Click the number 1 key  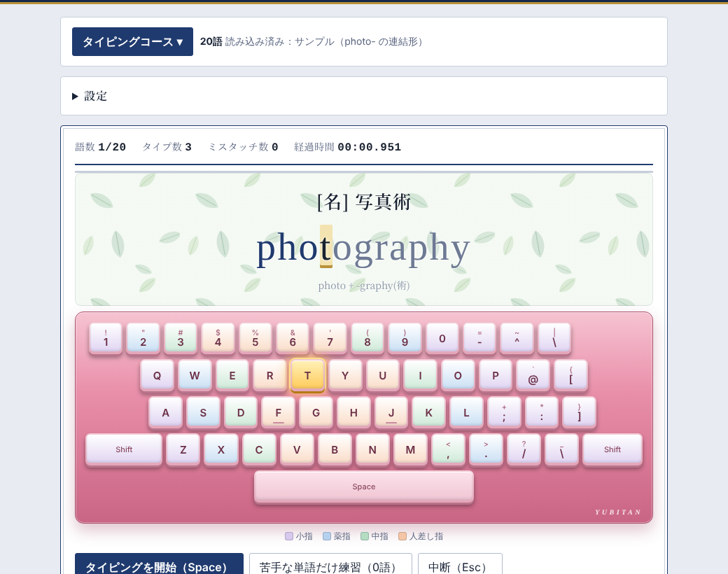click(x=106, y=338)
